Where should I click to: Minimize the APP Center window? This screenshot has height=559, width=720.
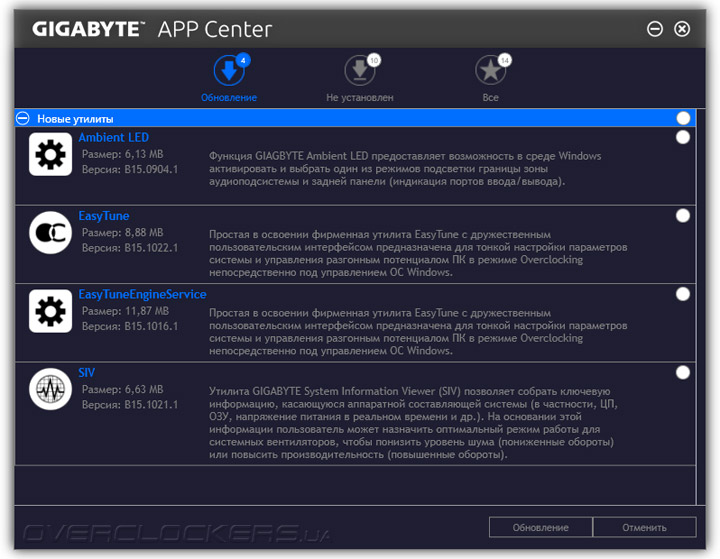[655, 29]
